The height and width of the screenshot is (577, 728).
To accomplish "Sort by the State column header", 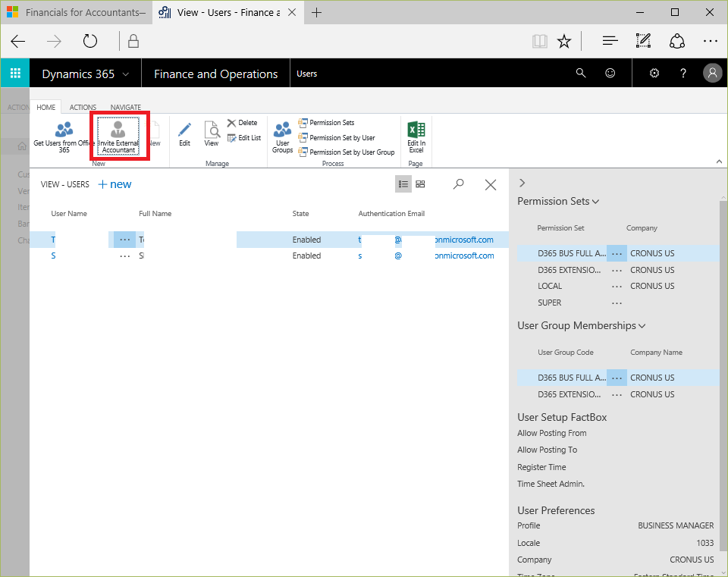I will [300, 214].
